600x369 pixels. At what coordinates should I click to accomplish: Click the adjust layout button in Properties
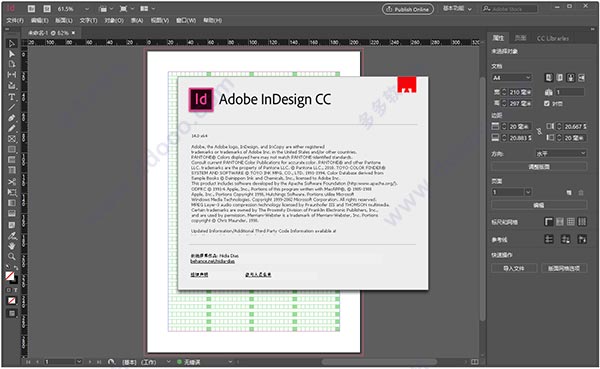539,167
